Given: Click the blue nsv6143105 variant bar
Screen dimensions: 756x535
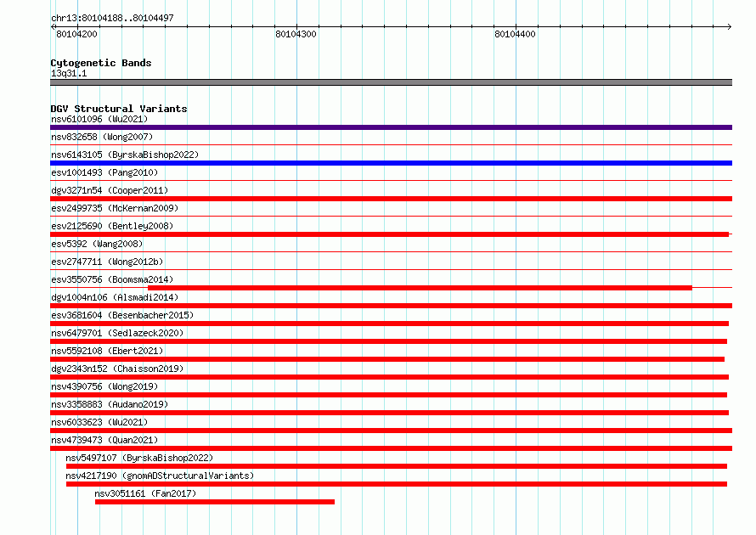Looking at the screenshot, I should click(391, 163).
